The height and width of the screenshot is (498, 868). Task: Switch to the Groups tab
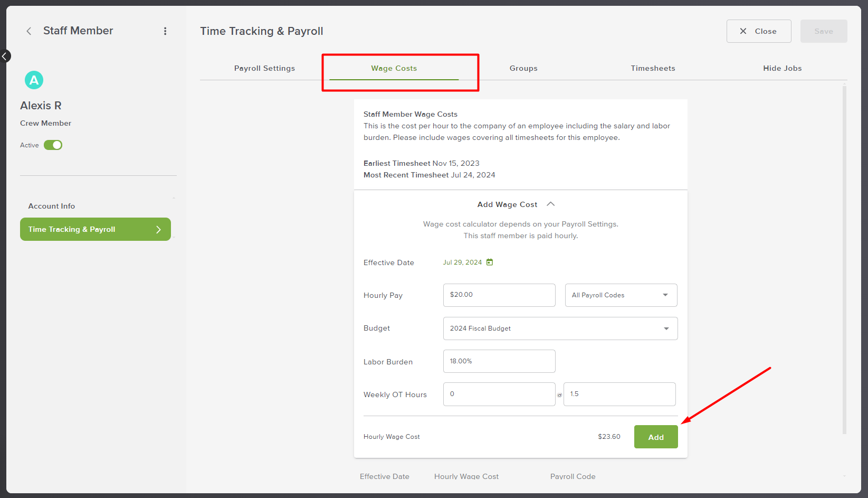coord(523,68)
